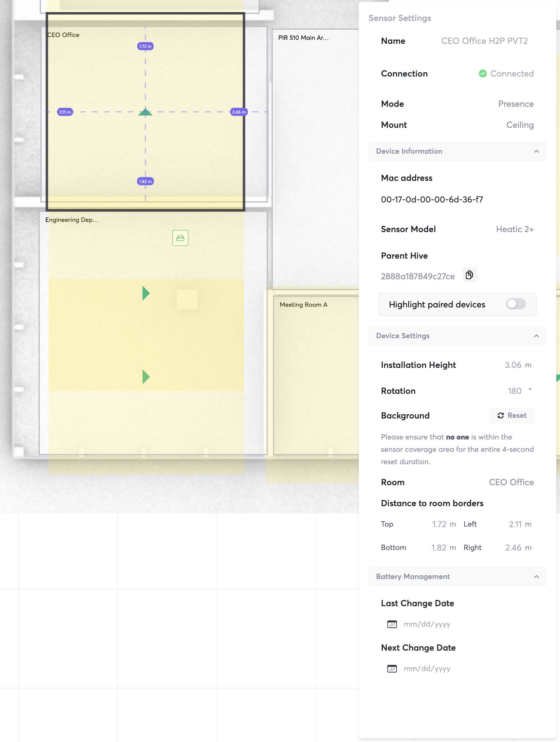Click the 1.82 m distance label
The width and height of the screenshot is (560, 742).
coord(145,181)
